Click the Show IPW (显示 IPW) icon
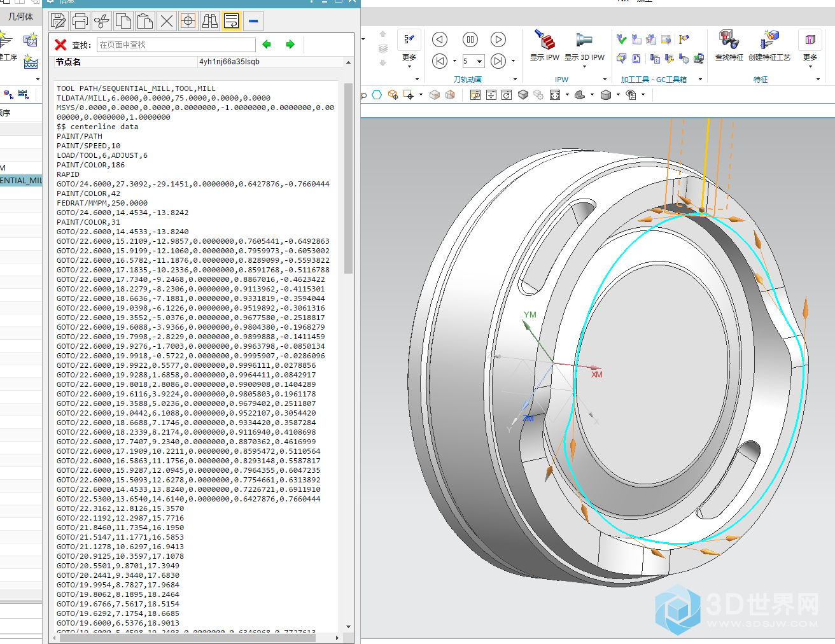835x644 pixels. (544, 39)
